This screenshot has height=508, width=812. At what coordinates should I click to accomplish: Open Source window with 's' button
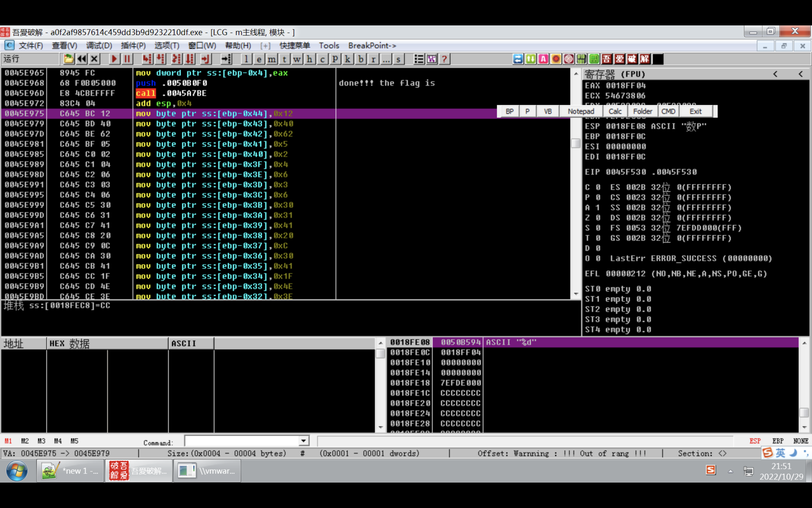[x=398, y=59]
